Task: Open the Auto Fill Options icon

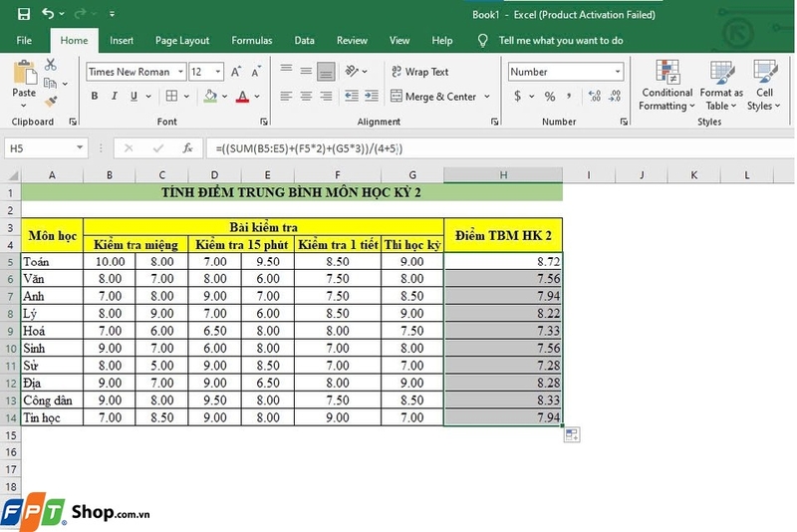Action: [x=574, y=434]
